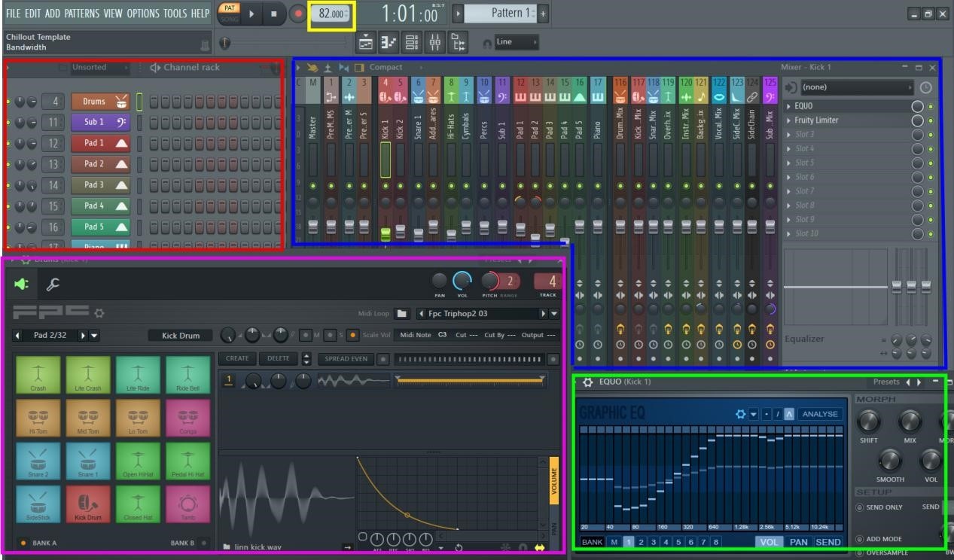Click the ANALYSE button in EQUO
This screenshot has width=954, height=560.
820,413
